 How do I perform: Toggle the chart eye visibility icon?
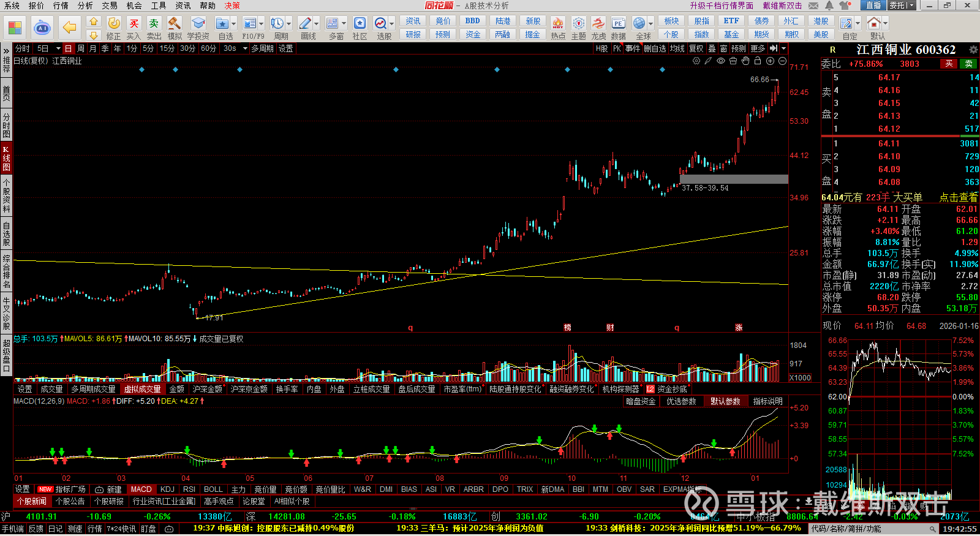[721, 61]
